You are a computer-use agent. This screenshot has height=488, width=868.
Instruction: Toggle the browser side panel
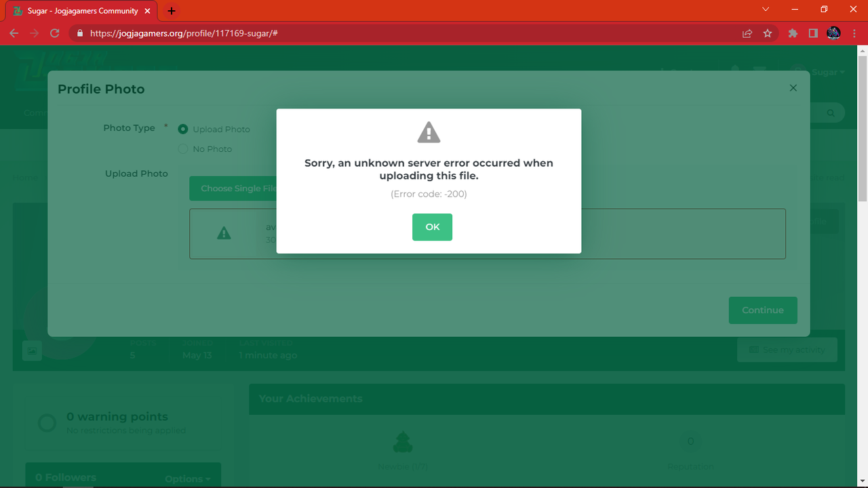point(813,33)
